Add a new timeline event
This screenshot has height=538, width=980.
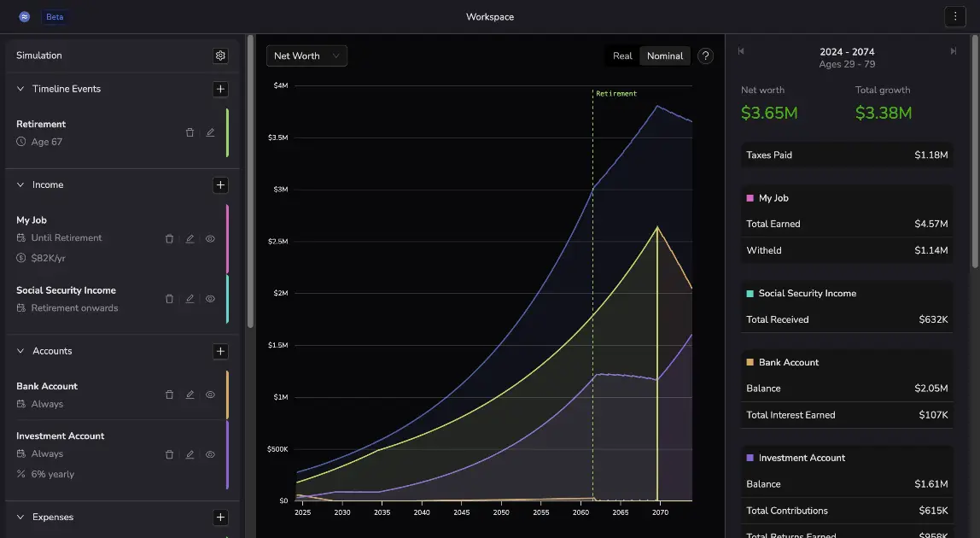click(x=220, y=89)
